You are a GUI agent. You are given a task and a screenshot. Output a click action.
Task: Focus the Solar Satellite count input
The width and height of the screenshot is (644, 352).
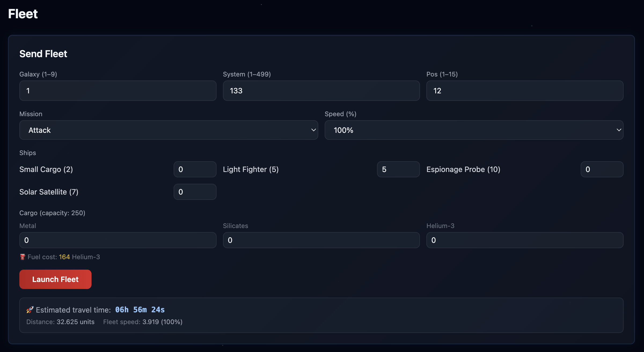point(195,192)
